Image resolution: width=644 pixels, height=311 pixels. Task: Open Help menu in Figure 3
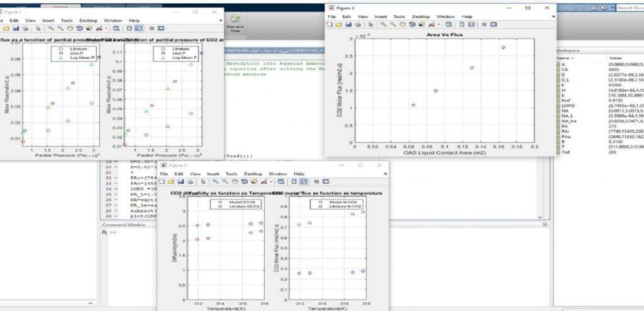tap(467, 17)
